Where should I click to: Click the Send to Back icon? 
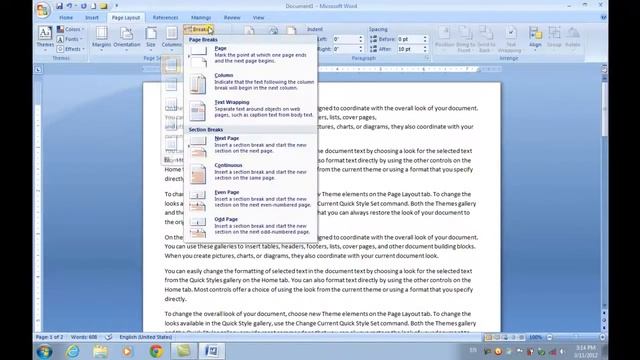[x=486, y=39]
